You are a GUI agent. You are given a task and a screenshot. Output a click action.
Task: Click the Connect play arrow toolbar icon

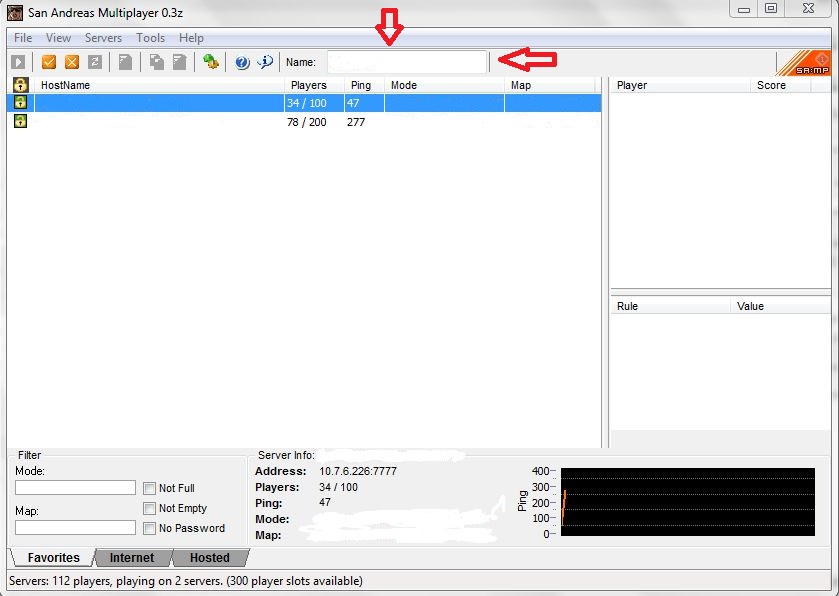click(18, 62)
